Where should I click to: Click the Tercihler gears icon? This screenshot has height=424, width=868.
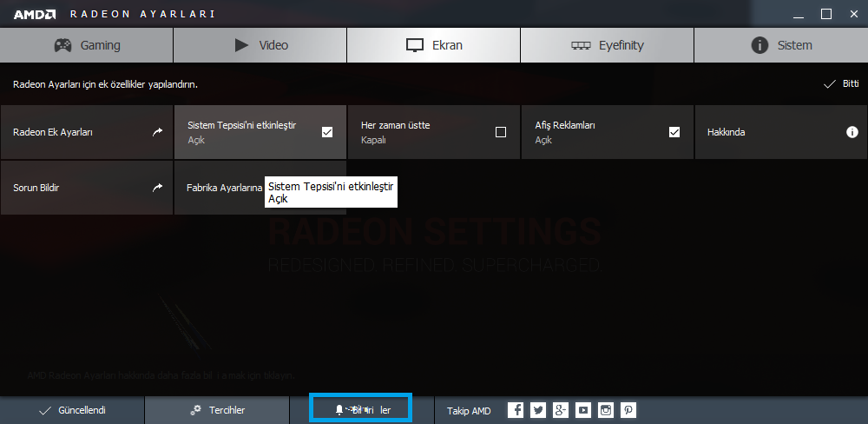point(195,410)
